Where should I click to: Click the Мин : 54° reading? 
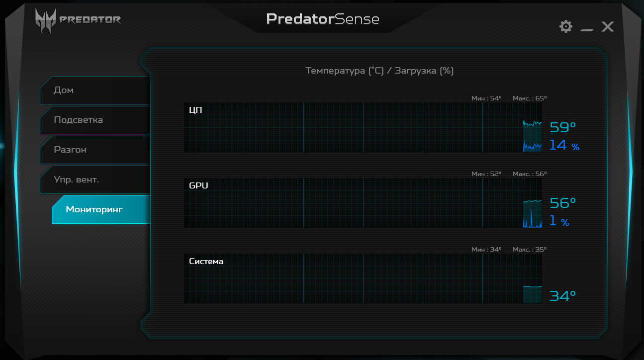(x=486, y=98)
